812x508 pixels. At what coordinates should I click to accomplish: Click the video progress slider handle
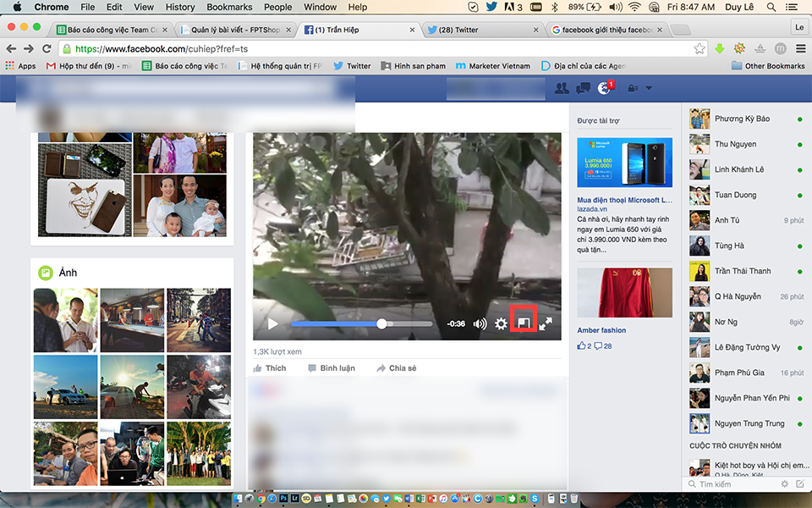point(381,323)
